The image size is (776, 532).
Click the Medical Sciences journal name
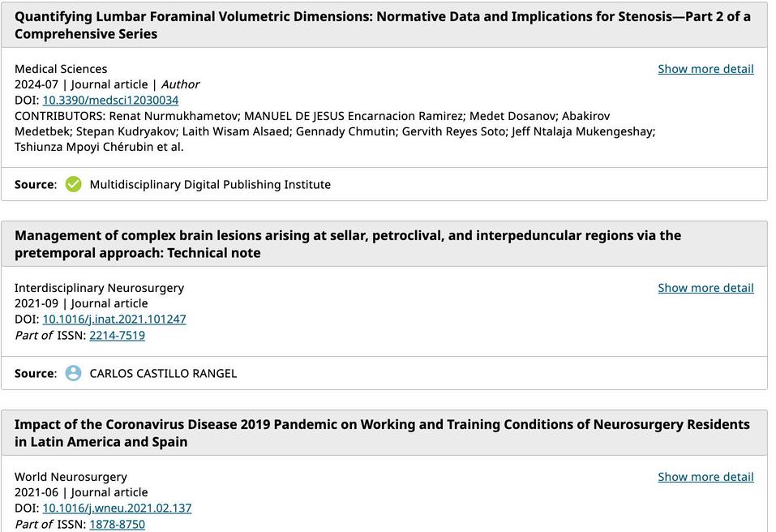pos(61,69)
